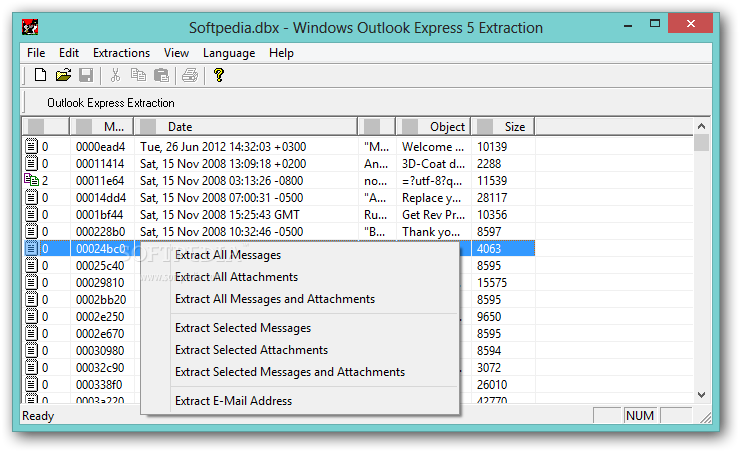Click message icon in row 00025c40
The height and width of the screenshot is (452, 740).
(31, 265)
